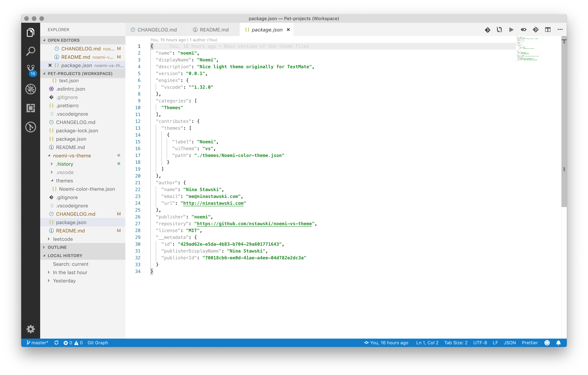This screenshot has height=375, width=588.
Task: Select the README.md editor tab
Action: tap(214, 29)
